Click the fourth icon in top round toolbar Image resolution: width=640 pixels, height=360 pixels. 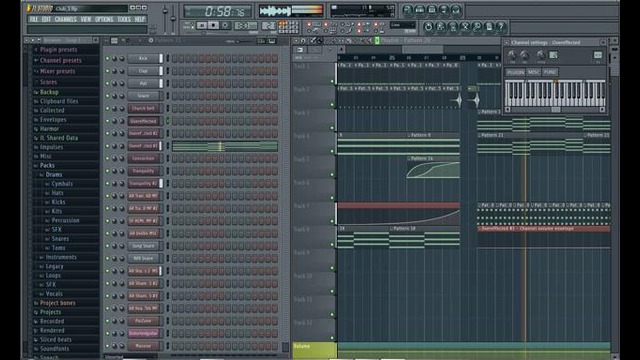tap(444, 10)
